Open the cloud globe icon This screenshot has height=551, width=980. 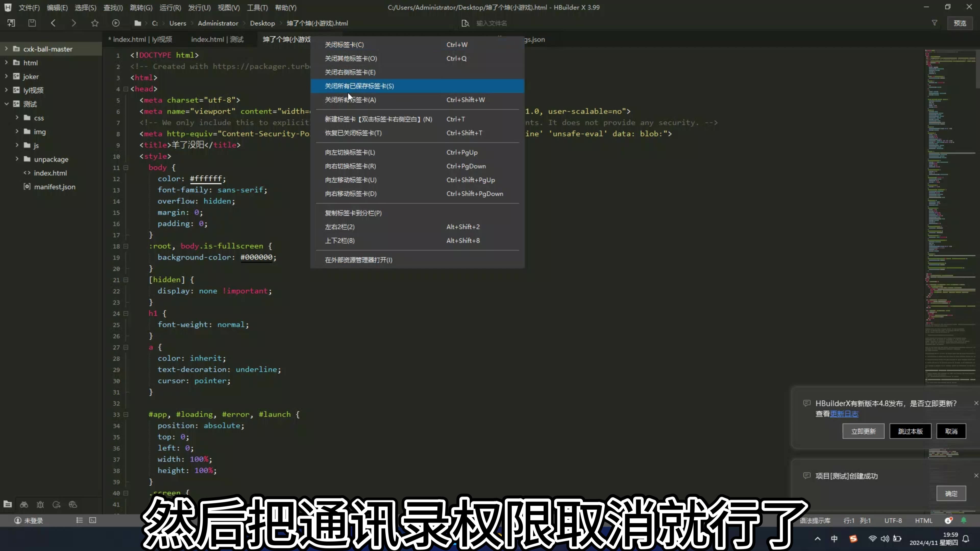click(73, 504)
